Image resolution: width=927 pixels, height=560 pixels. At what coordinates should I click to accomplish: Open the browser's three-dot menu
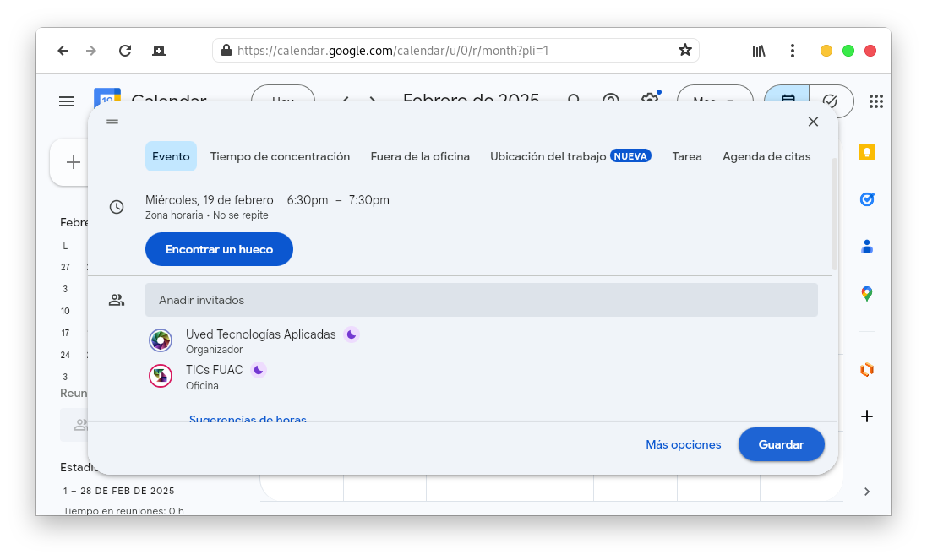tap(792, 51)
